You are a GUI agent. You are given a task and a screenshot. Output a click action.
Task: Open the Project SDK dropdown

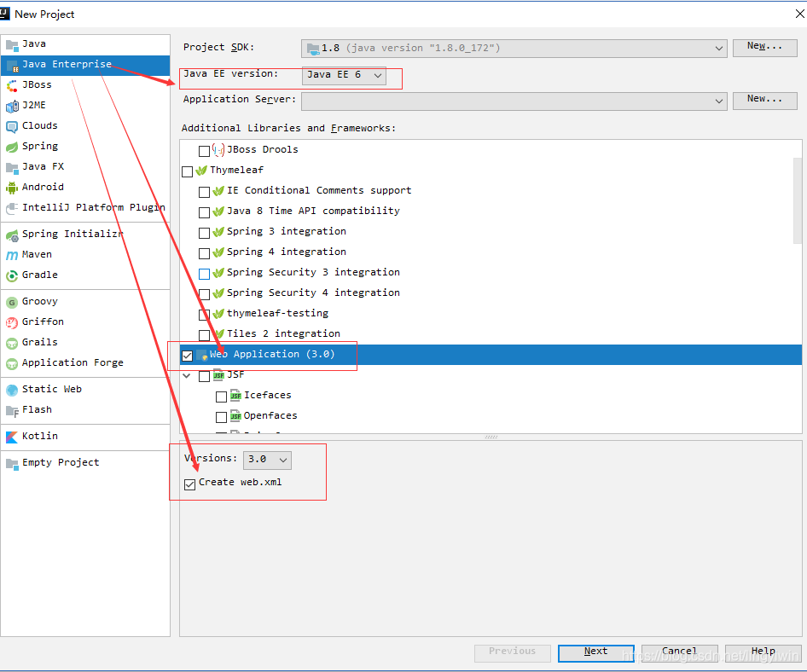click(x=514, y=49)
